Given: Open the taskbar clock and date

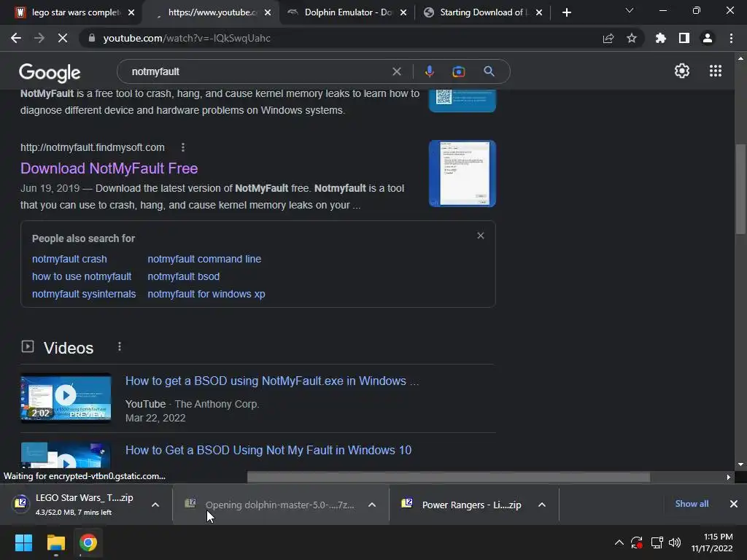Looking at the screenshot, I should point(712,542).
